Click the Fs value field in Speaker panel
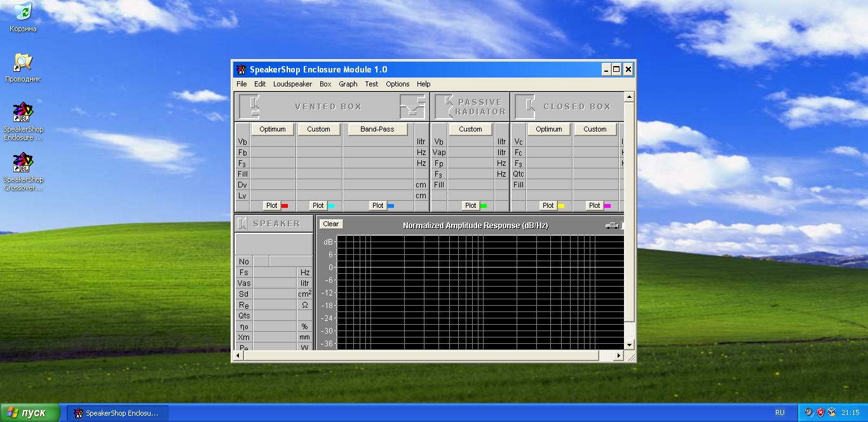868x422 pixels. (275, 272)
